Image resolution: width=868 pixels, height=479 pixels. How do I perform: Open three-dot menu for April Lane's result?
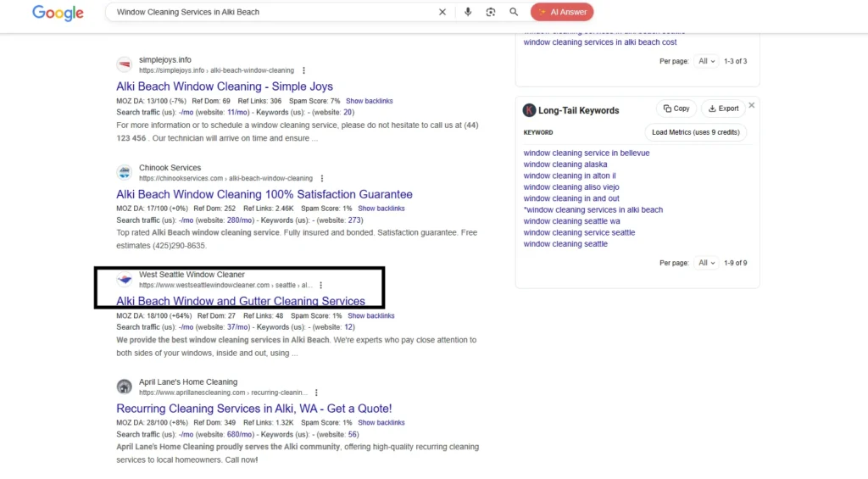(x=316, y=393)
